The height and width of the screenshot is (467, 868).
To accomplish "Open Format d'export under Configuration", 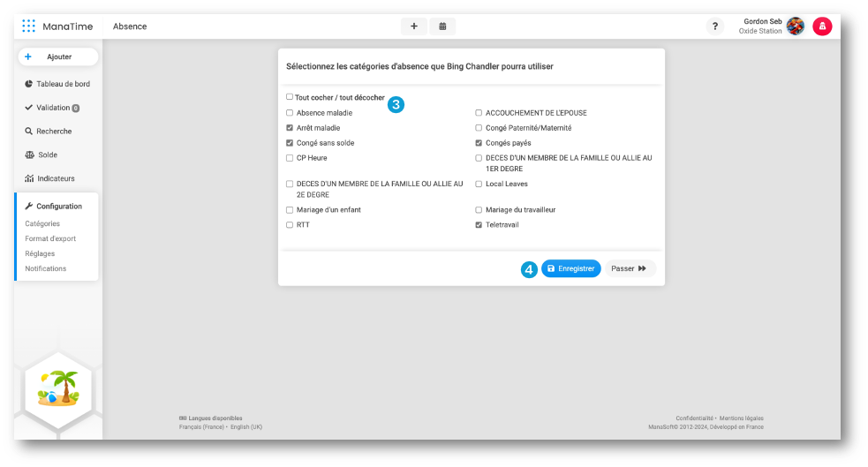I will (x=50, y=238).
